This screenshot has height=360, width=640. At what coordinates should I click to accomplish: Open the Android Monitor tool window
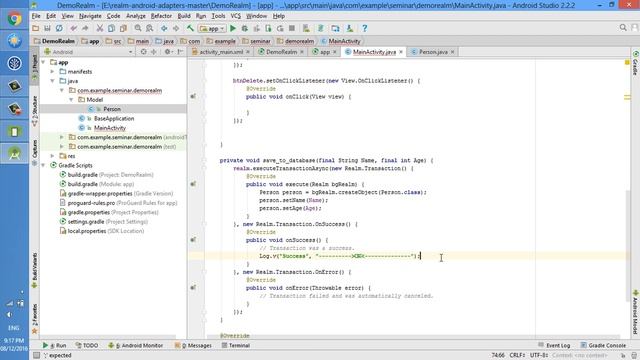[x=136, y=345]
